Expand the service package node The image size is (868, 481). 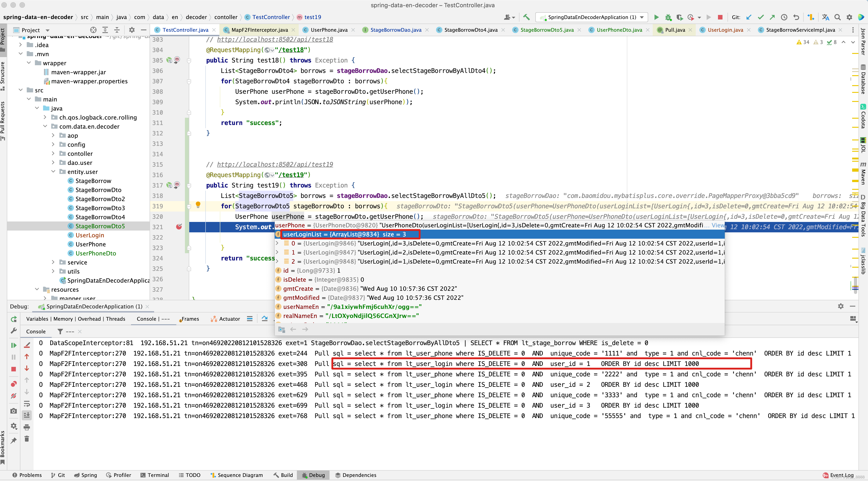coord(53,262)
